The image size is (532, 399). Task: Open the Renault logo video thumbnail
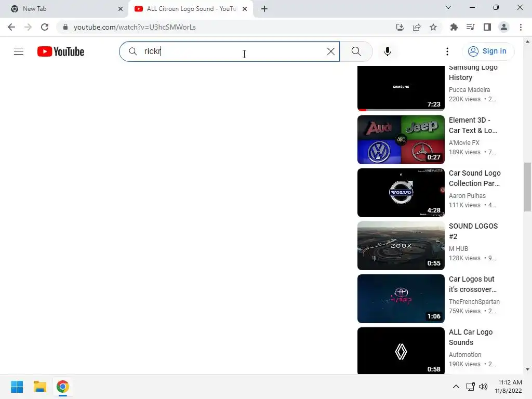pos(401,351)
